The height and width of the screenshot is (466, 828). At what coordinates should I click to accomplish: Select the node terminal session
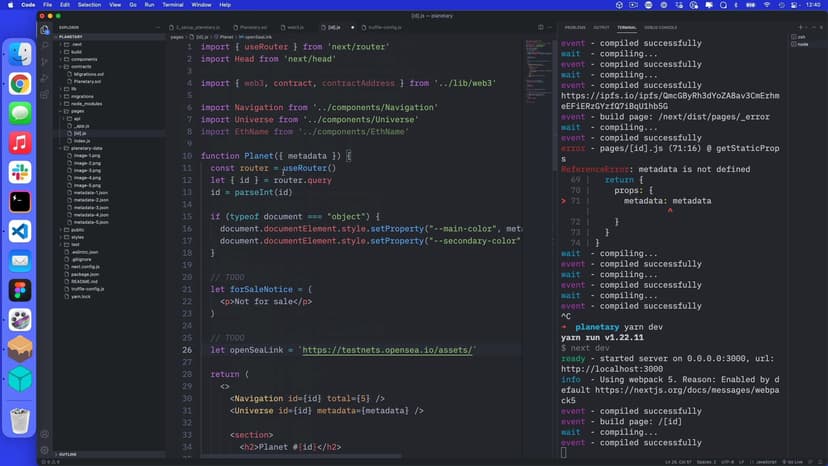click(x=802, y=44)
